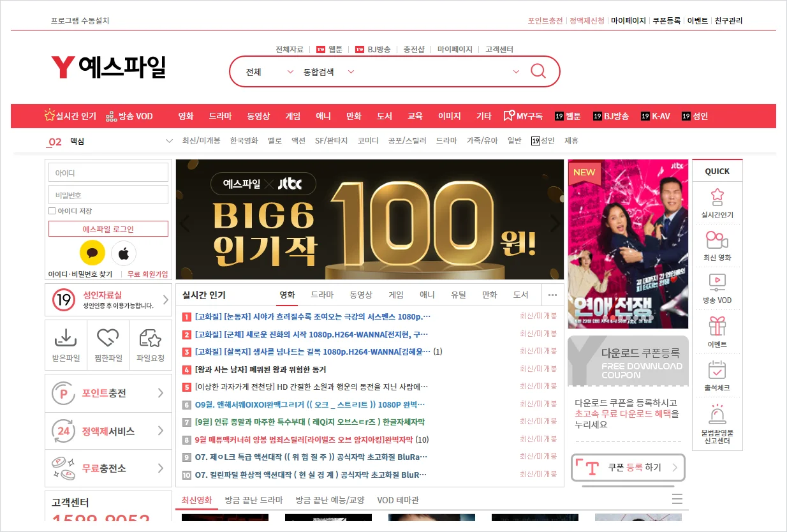Open the 파일요청 folder-star icon
787x532 pixels.
(x=150, y=337)
